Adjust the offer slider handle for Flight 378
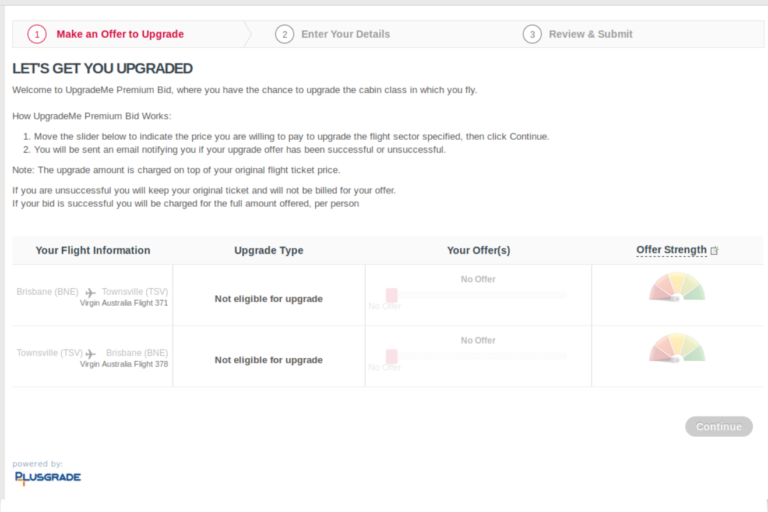768x512 pixels. click(x=391, y=356)
